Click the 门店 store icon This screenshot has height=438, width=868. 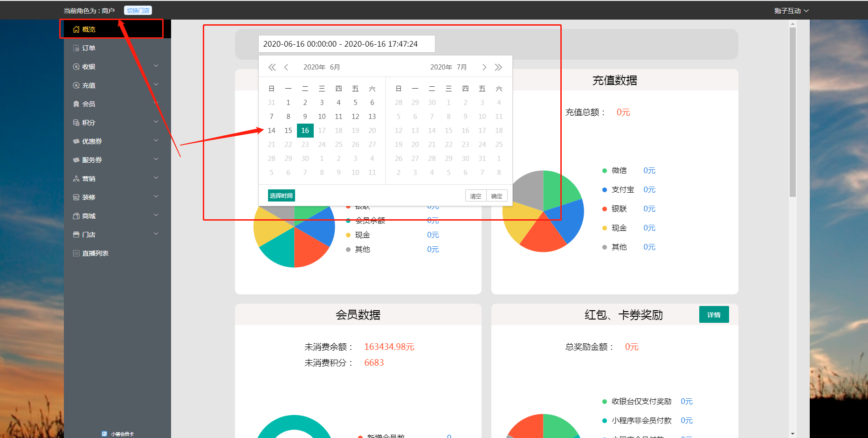[x=76, y=235]
